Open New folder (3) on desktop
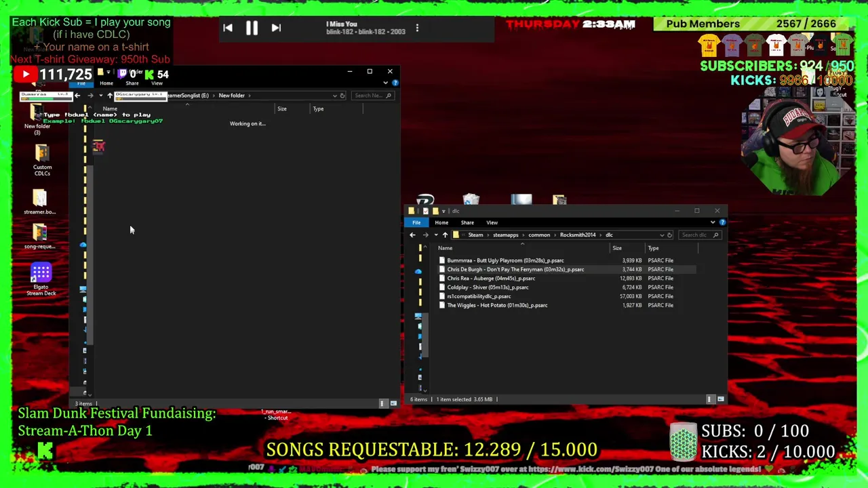Image resolution: width=868 pixels, height=488 pixels. click(37, 120)
